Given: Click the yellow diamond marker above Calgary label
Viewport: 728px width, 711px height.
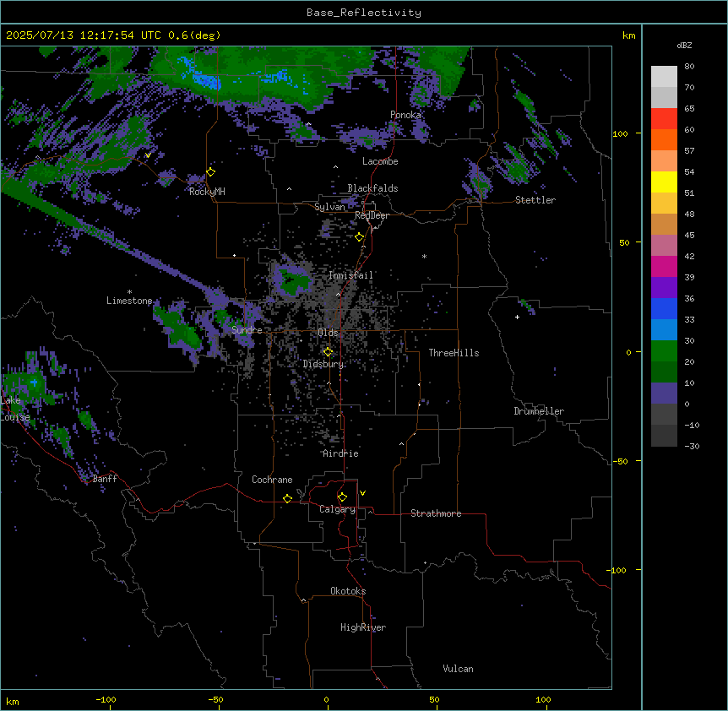Looking at the screenshot, I should click(x=342, y=497).
